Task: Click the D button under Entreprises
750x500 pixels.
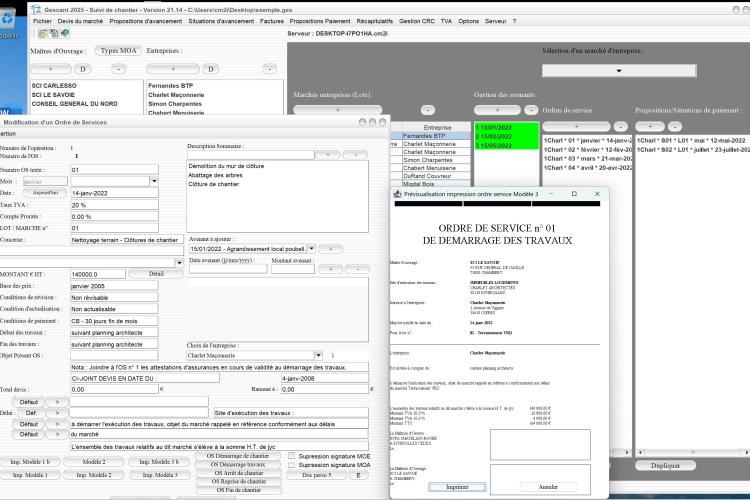Action: 210,69
